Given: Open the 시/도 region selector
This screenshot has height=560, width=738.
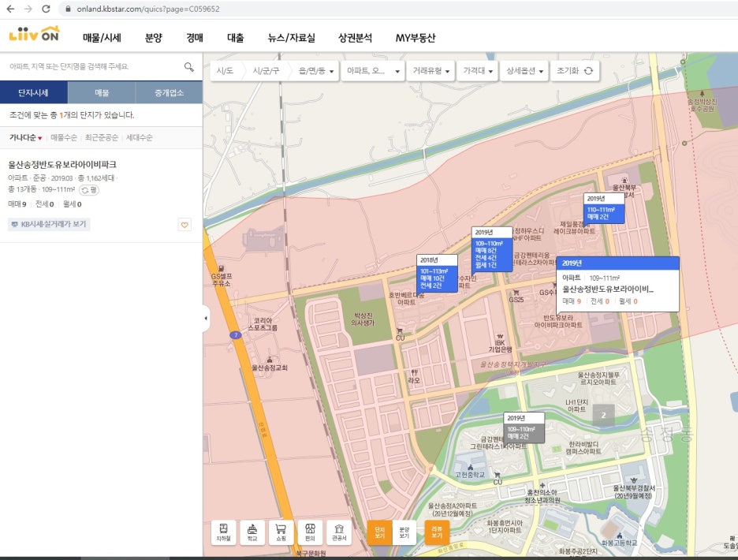Looking at the screenshot, I should 225,71.
